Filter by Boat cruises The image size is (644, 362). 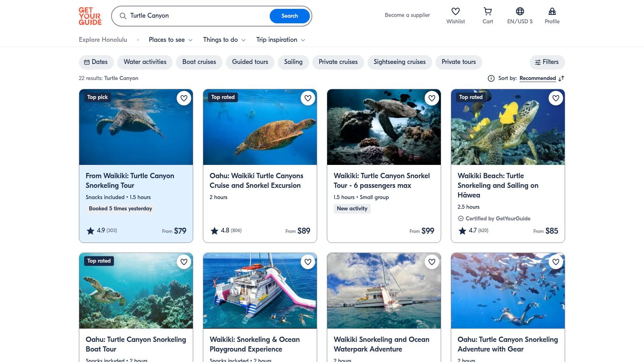click(x=199, y=62)
